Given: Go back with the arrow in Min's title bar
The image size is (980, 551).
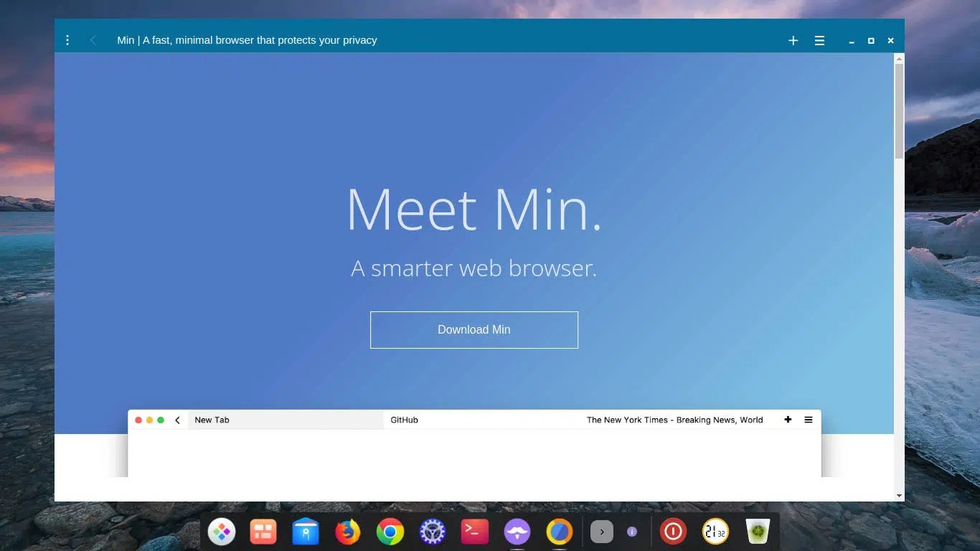Looking at the screenshot, I should (x=93, y=40).
